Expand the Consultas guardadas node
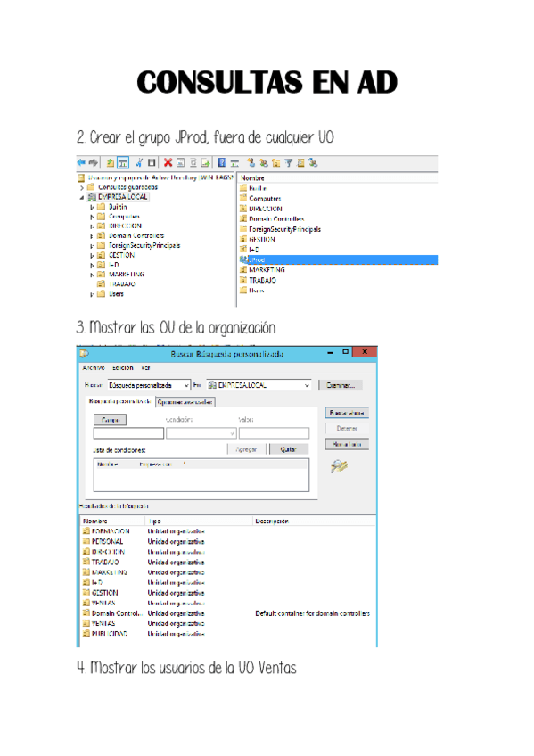534x756 pixels. pyautogui.click(x=81, y=187)
